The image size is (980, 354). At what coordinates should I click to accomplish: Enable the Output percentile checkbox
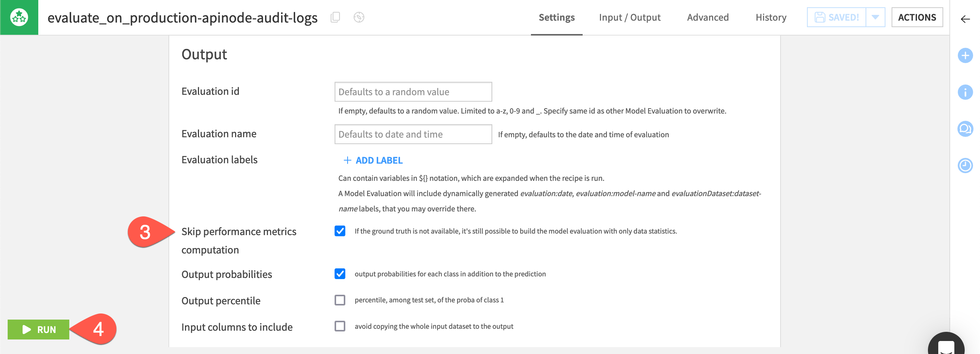[340, 300]
